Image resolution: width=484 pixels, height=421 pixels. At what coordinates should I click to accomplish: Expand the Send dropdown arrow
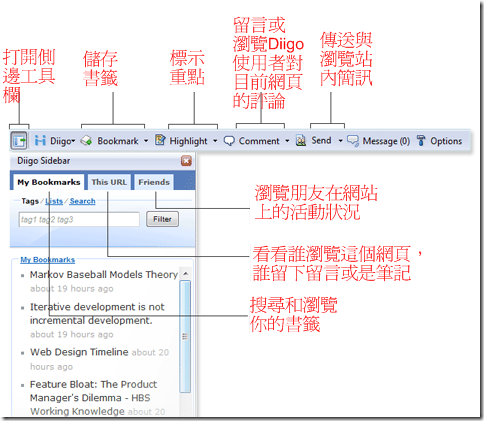[x=340, y=141]
